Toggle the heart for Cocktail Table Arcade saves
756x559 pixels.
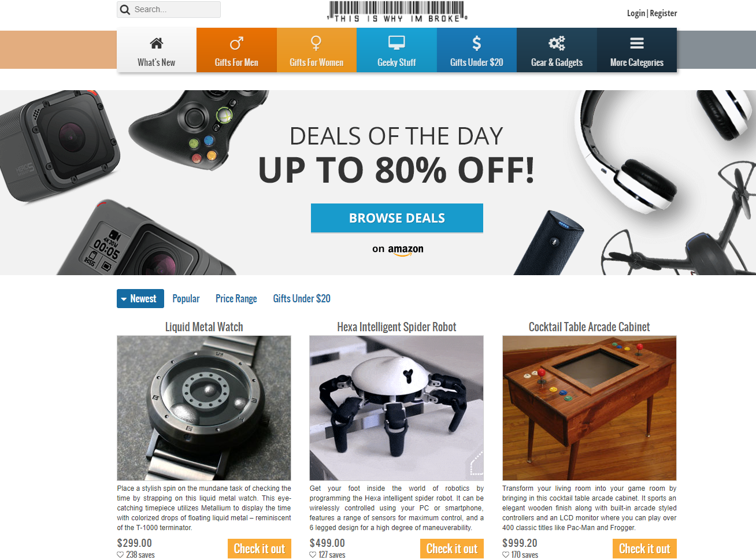pos(506,555)
